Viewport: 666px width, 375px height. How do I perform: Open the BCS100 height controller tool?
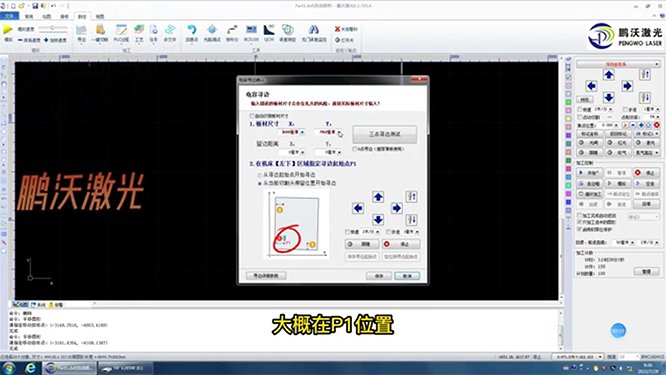click(x=251, y=30)
